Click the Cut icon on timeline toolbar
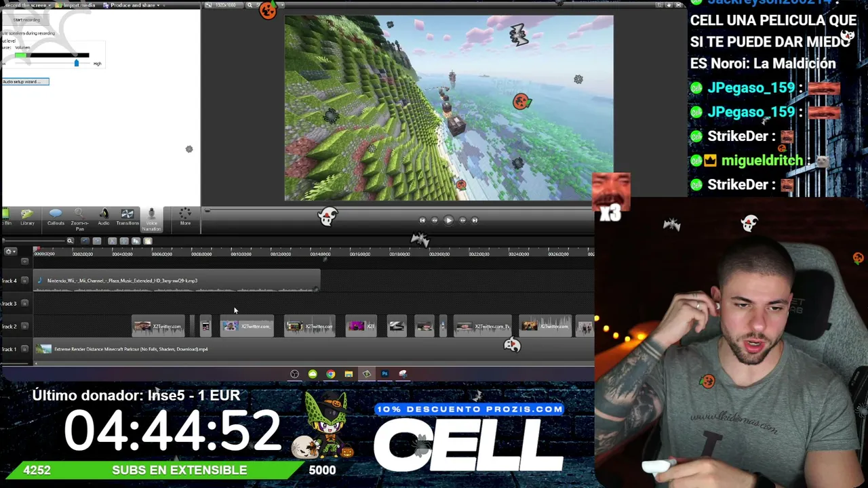Screen dimensions: 868x488 tap(112, 241)
